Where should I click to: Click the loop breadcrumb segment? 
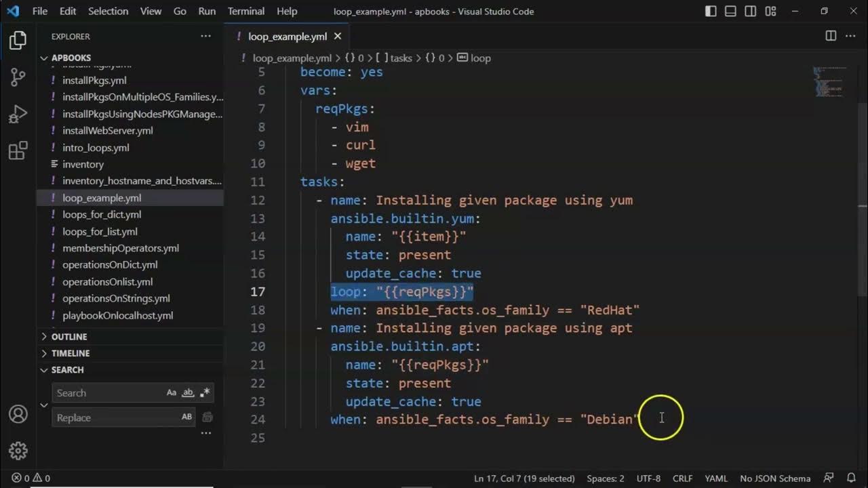click(x=474, y=58)
